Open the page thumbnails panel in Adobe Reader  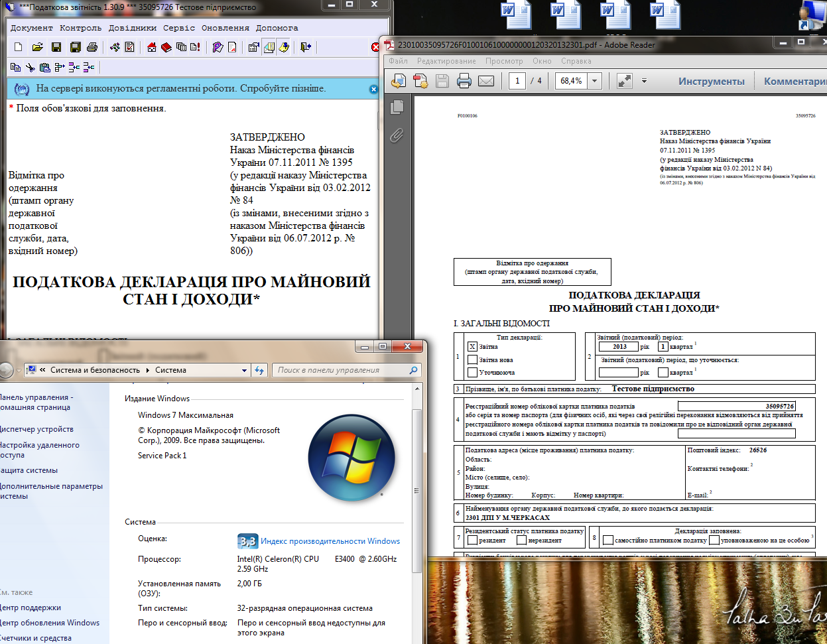tap(398, 107)
